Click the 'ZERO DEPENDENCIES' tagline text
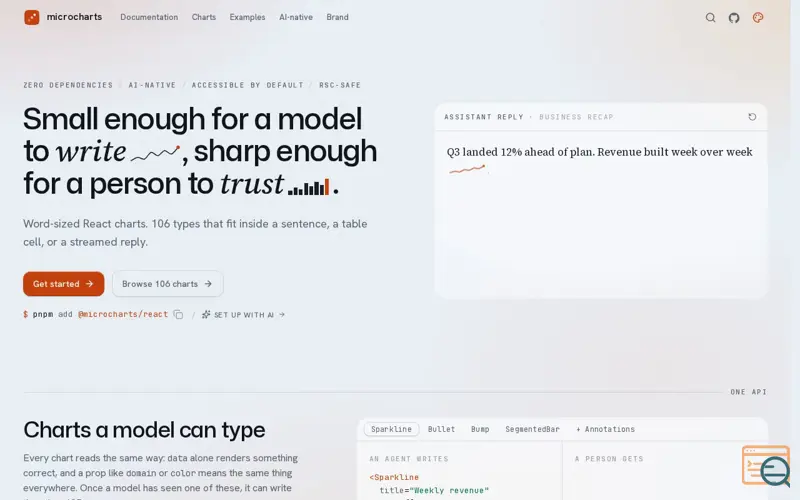800x500 pixels. click(x=68, y=85)
